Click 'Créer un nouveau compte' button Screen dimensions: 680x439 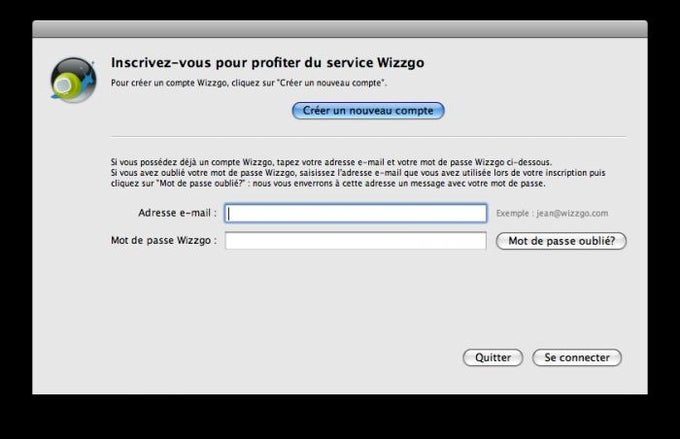pos(368,111)
